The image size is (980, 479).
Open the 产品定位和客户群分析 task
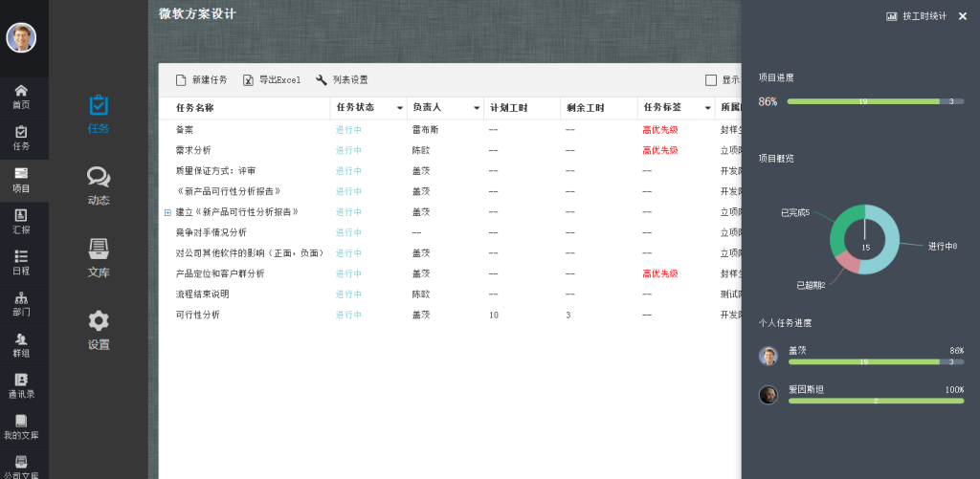coord(220,273)
